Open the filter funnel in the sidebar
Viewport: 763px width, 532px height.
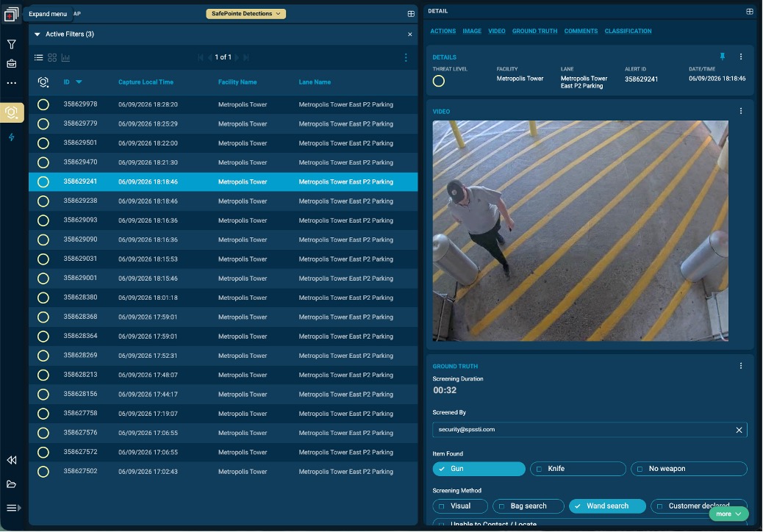(12, 44)
